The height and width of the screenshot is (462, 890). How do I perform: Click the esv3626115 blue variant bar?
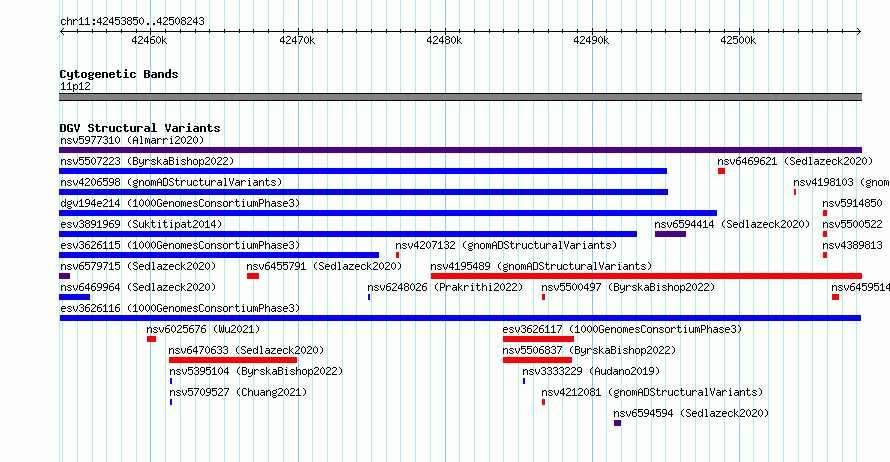pos(219,255)
